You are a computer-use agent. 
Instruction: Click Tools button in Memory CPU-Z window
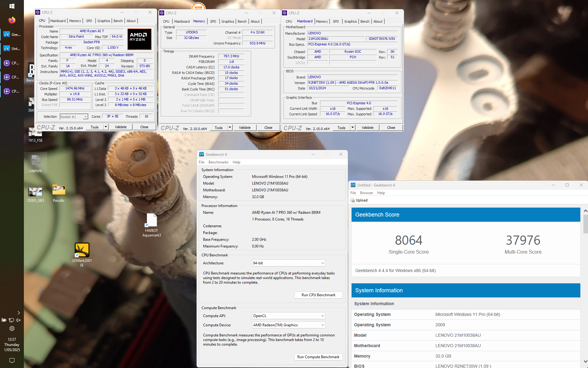[x=218, y=128]
